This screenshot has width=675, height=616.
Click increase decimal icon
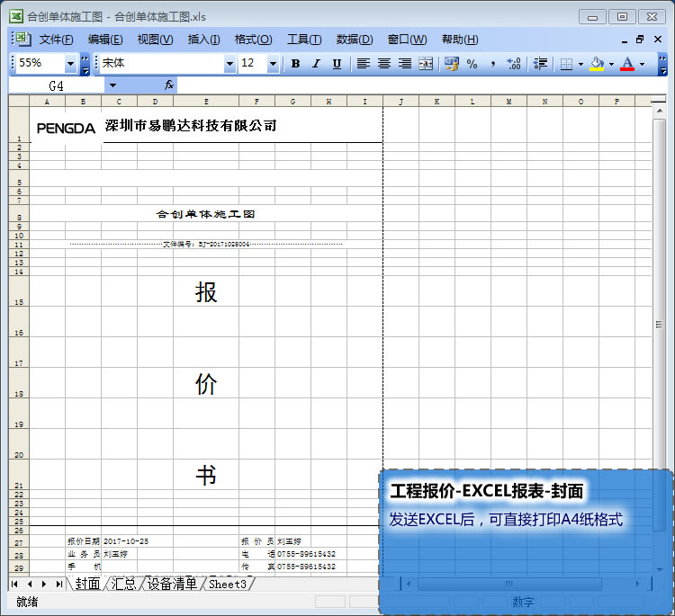point(514,64)
